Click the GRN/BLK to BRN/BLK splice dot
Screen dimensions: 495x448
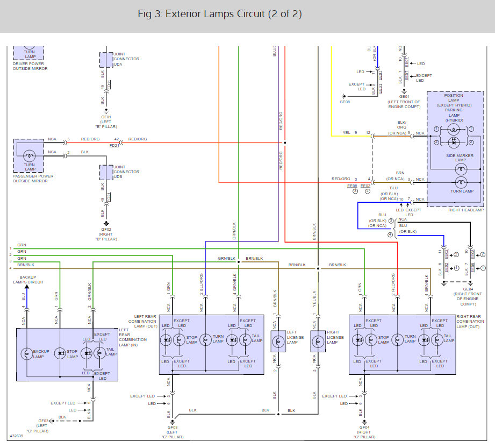239,262
